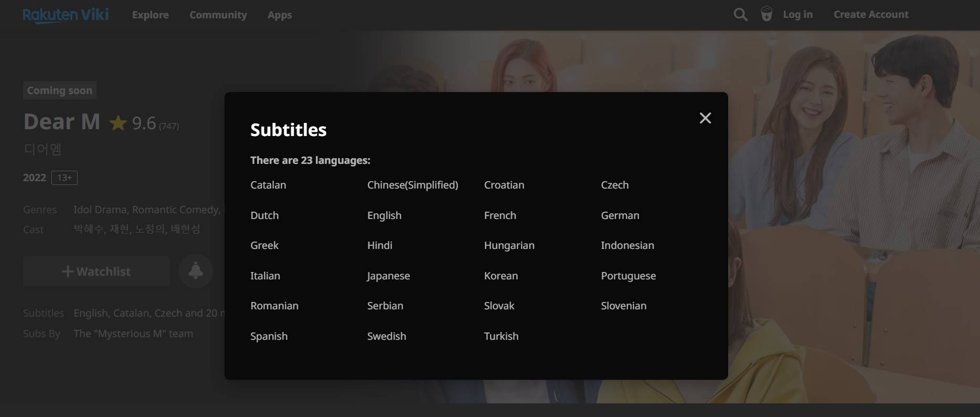Click the gold rating star icon
Viewport: 980px width, 417px height.
pyautogui.click(x=118, y=123)
